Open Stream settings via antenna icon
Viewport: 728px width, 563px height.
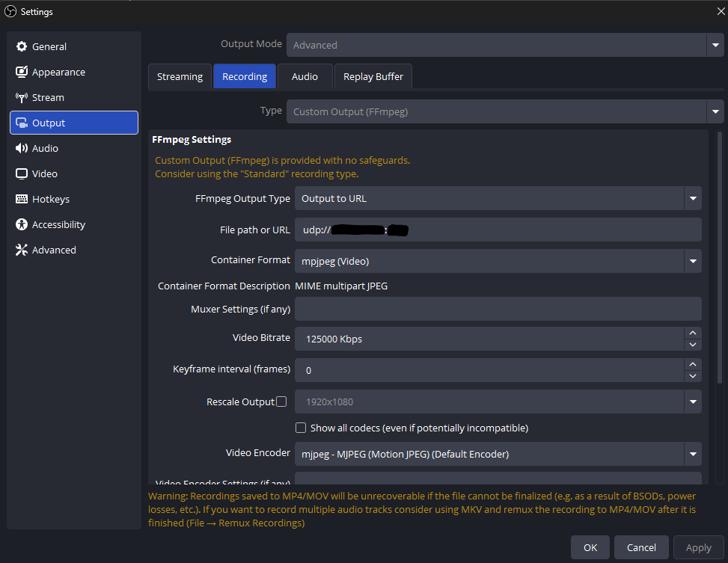point(22,97)
